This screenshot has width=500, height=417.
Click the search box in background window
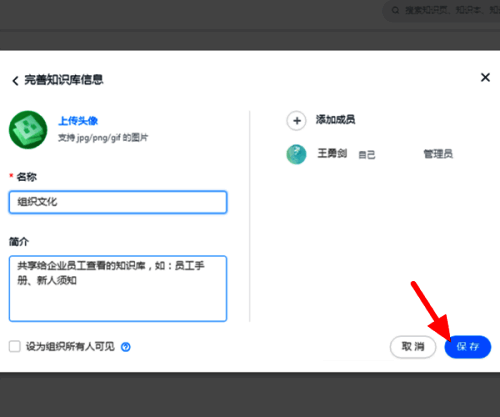pyautogui.click(x=441, y=11)
